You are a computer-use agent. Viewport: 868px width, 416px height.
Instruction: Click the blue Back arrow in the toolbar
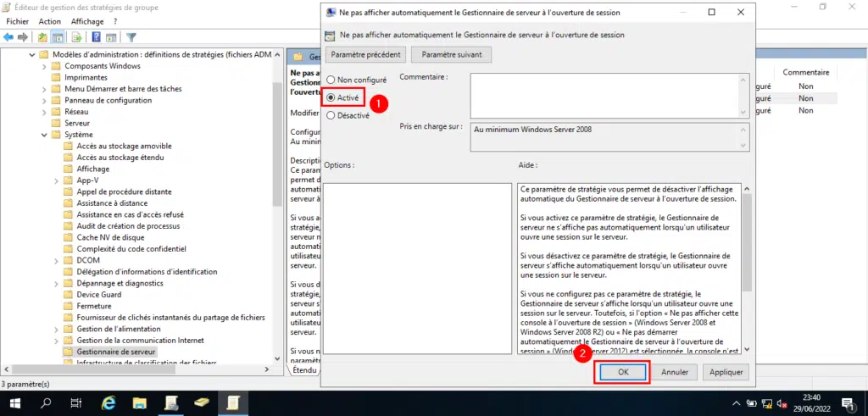(x=8, y=37)
